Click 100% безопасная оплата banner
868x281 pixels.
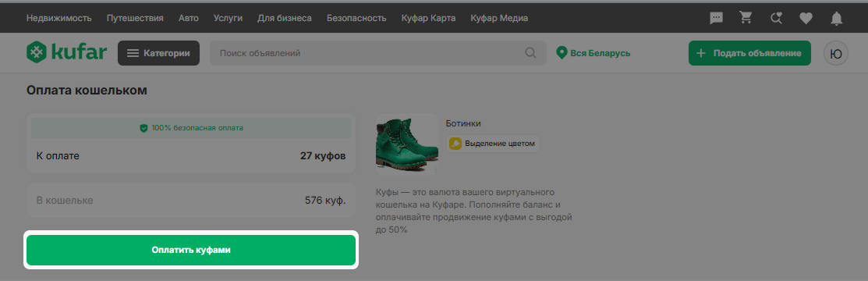191,128
